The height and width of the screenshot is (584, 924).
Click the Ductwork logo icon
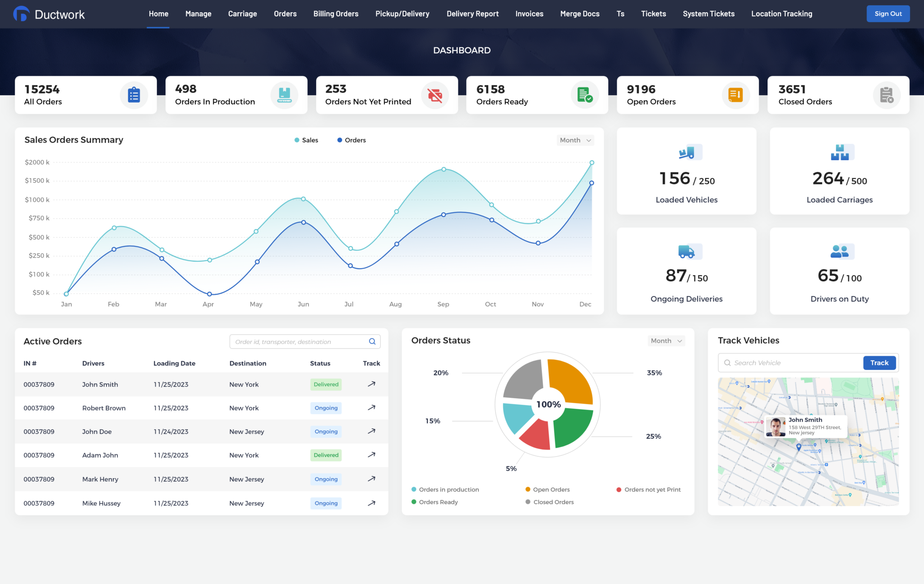pos(21,14)
